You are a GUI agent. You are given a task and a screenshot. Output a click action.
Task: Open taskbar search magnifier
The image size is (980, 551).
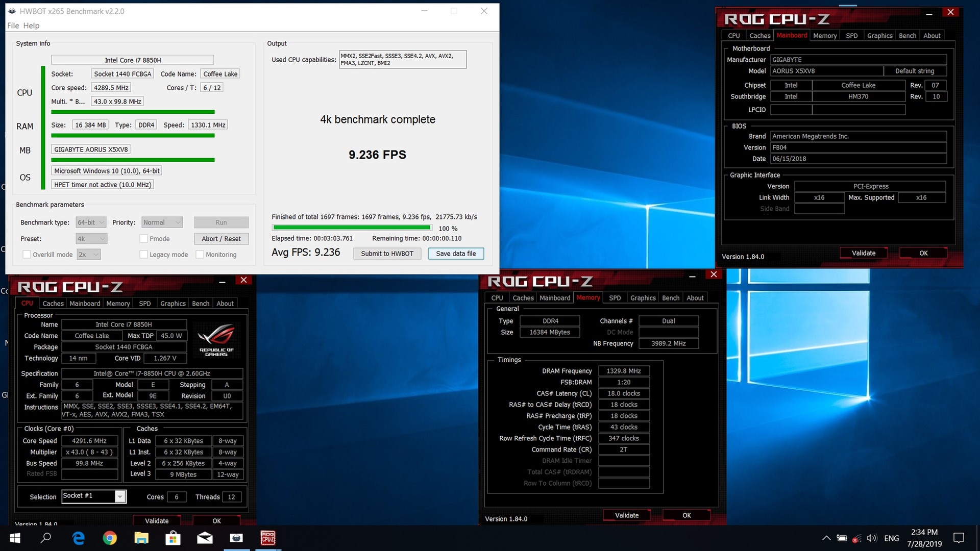46,538
